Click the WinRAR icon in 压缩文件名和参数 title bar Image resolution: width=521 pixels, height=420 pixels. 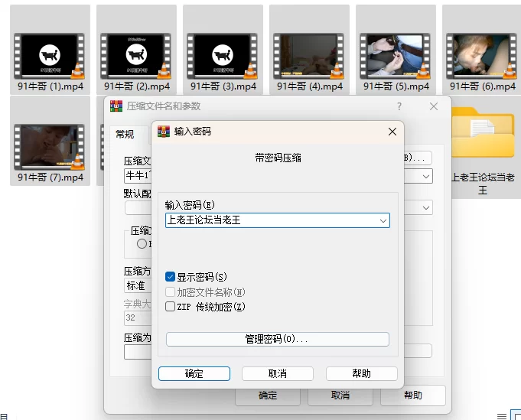(x=116, y=106)
